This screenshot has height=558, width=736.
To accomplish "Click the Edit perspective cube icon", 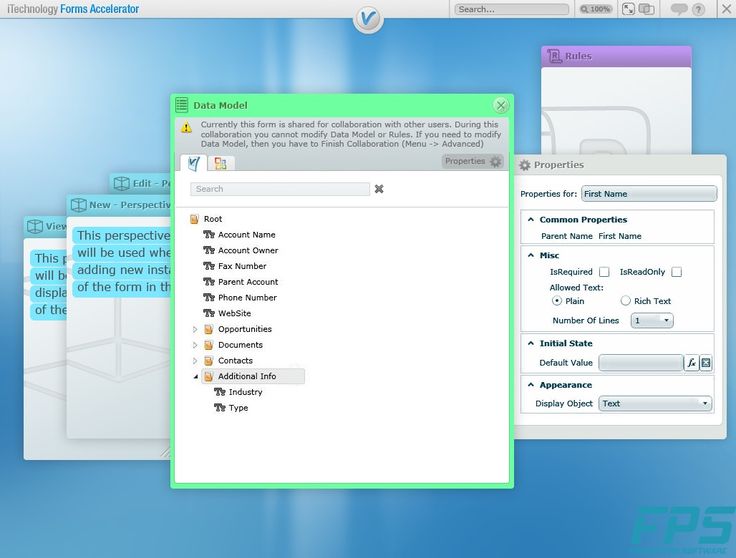I will [122, 183].
